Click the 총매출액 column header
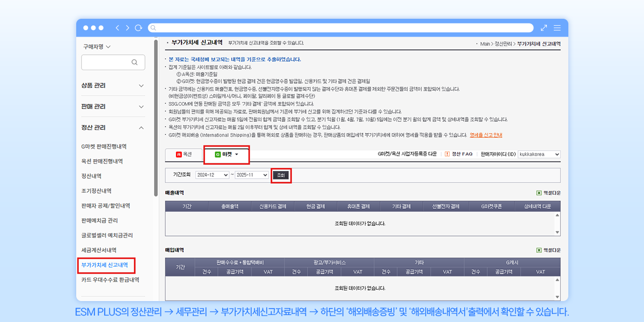Screen dimensions: 644x322 230,206
